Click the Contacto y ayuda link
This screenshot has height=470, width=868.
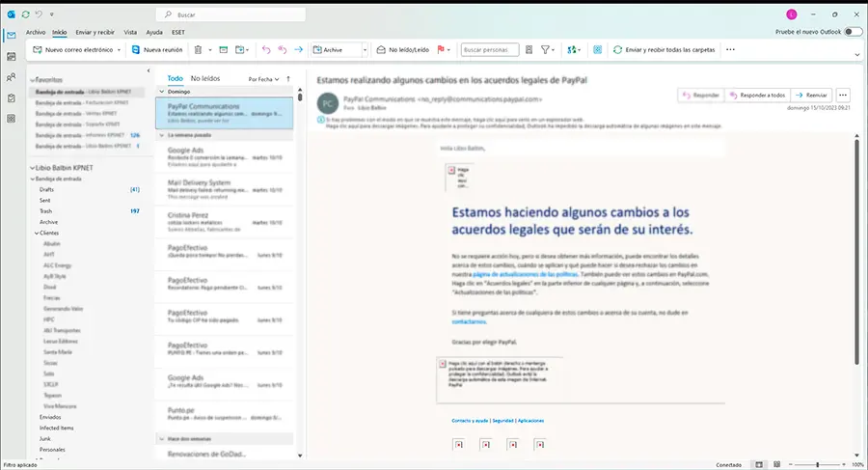(x=470, y=421)
